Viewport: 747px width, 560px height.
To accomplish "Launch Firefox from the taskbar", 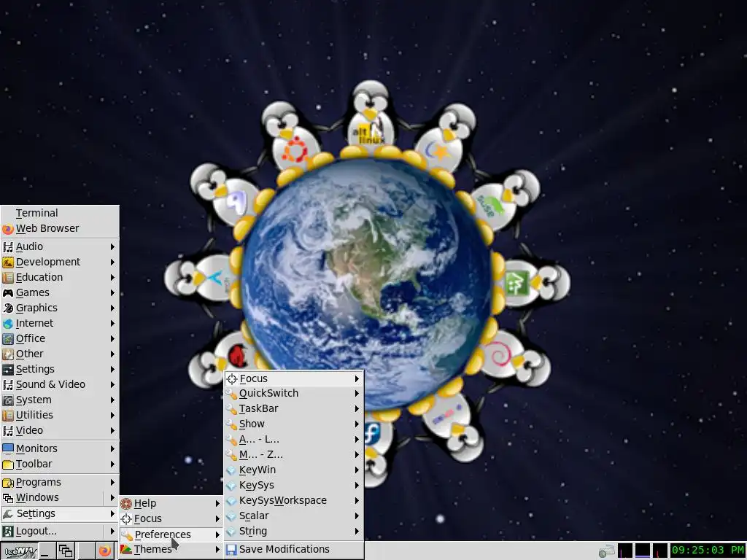I will coord(105,551).
